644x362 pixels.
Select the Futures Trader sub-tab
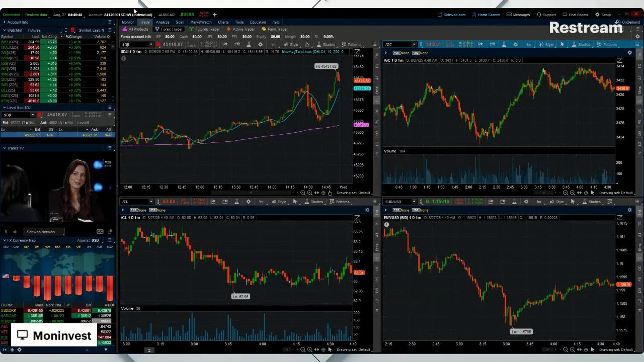[204, 29]
